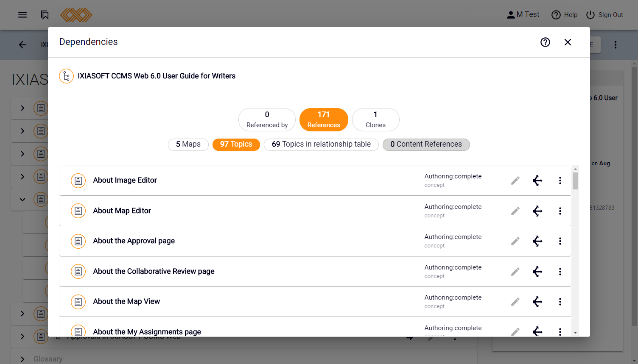638x364 pixels.
Task: Select the Glossary entry in map tree
Action: coord(48,359)
